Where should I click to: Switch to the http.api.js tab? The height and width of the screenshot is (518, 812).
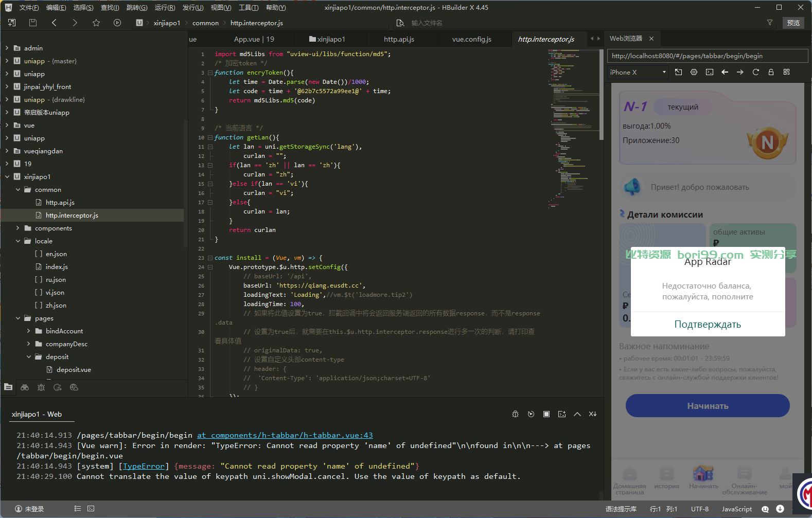pyautogui.click(x=399, y=39)
